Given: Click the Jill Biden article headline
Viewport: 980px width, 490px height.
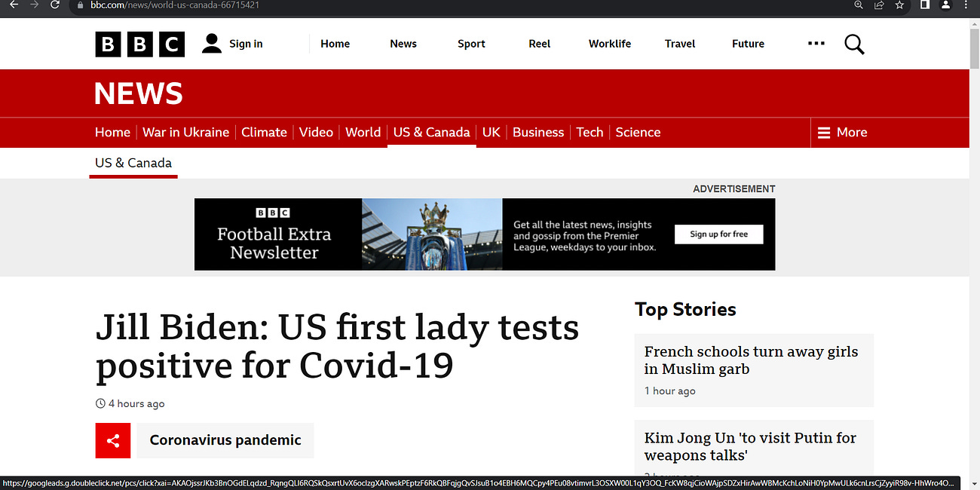Looking at the screenshot, I should [x=337, y=347].
